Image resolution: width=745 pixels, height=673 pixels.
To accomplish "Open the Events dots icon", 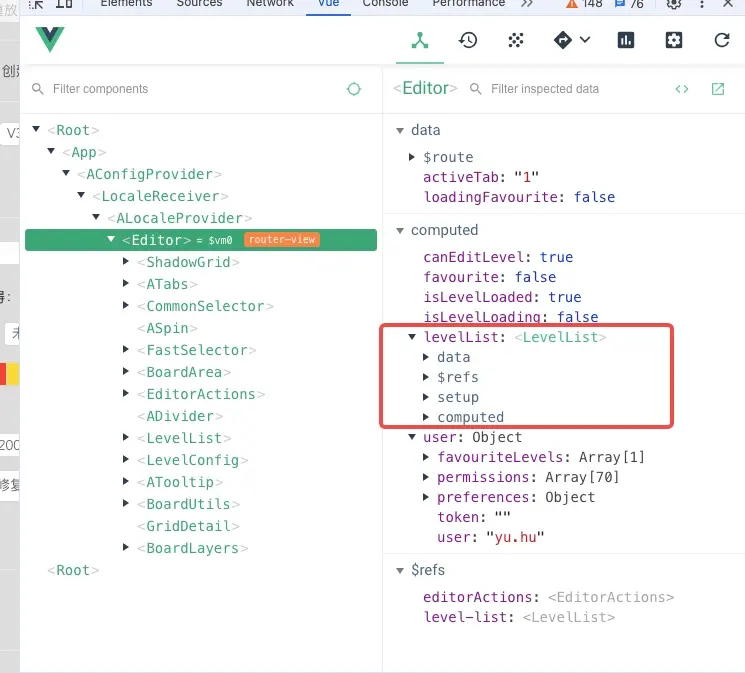I will click(x=516, y=40).
